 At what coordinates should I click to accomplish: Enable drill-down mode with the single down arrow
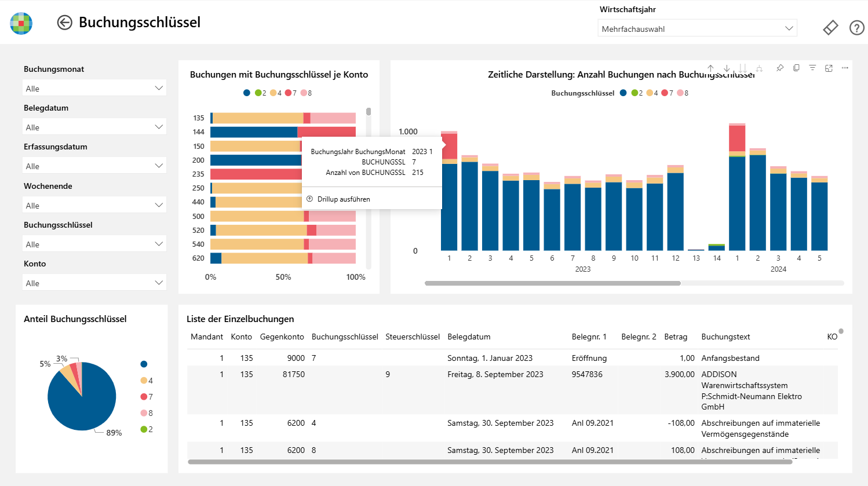click(x=727, y=68)
